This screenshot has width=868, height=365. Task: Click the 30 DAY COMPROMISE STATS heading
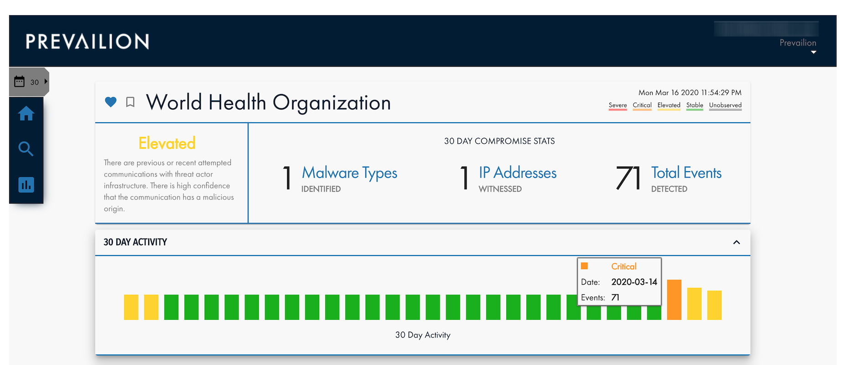pyautogui.click(x=499, y=141)
